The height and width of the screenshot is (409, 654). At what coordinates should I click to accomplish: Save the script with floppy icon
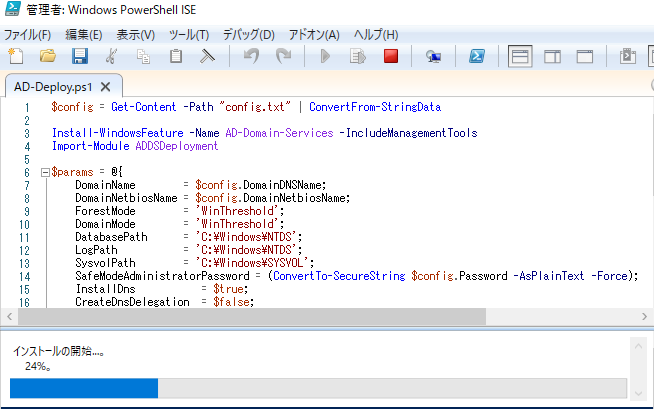pos(80,56)
